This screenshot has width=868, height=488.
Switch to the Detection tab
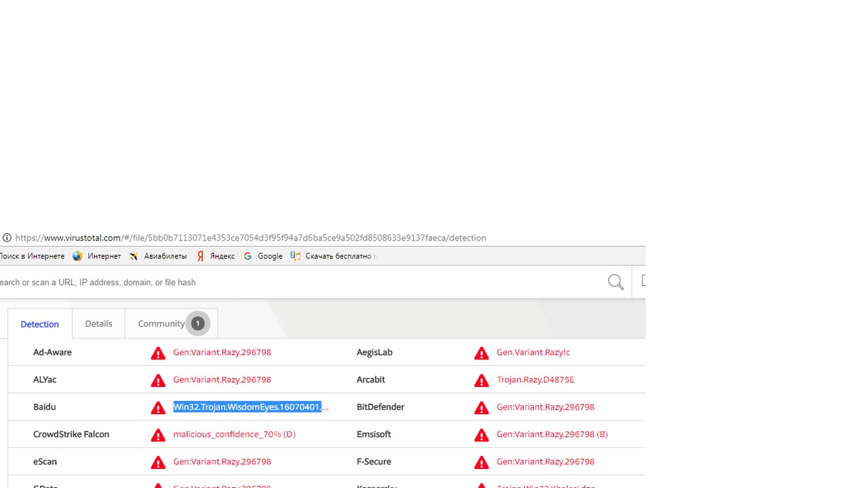pos(40,324)
